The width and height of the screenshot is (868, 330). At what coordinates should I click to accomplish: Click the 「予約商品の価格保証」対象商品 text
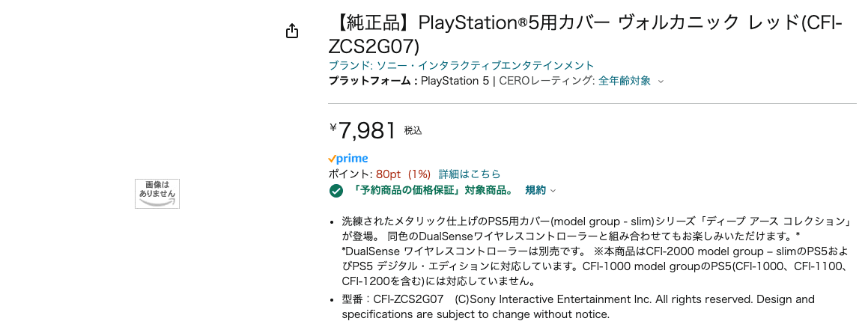click(433, 190)
